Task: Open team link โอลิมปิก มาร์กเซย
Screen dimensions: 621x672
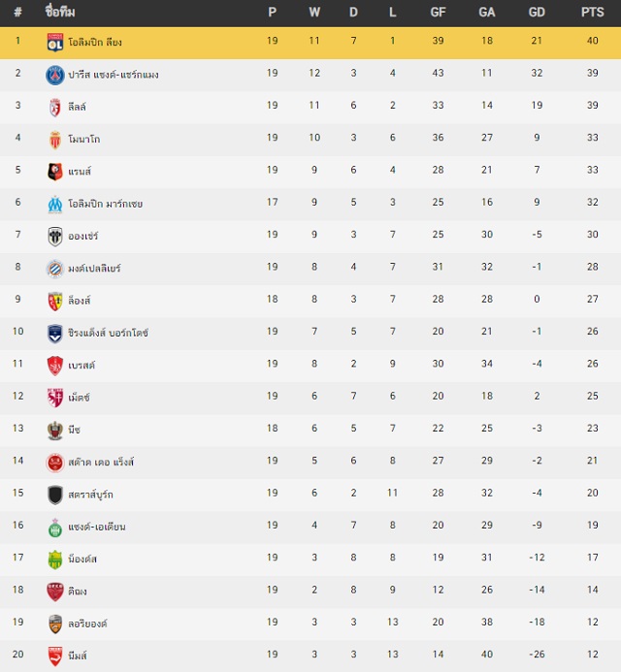Action: pyautogui.click(x=105, y=204)
